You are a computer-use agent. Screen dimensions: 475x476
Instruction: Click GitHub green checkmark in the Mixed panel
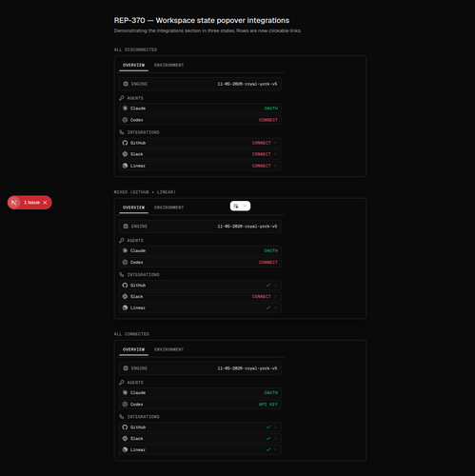268,285
